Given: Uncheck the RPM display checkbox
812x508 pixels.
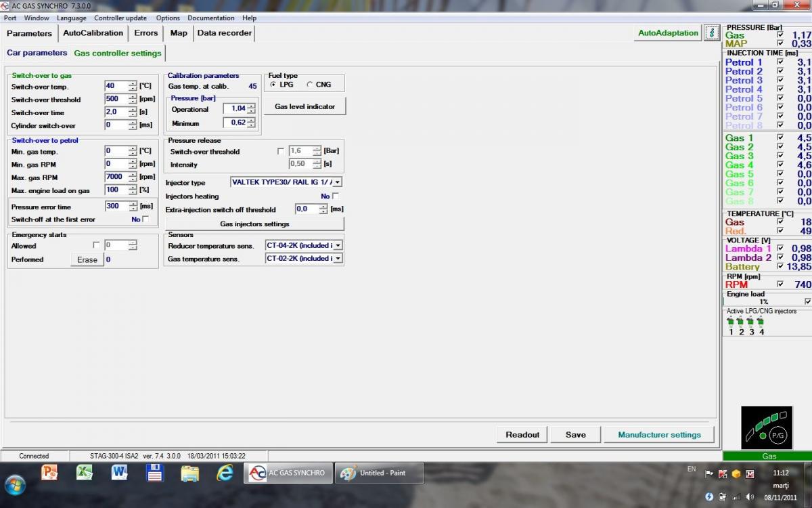Looking at the screenshot, I should (x=780, y=284).
